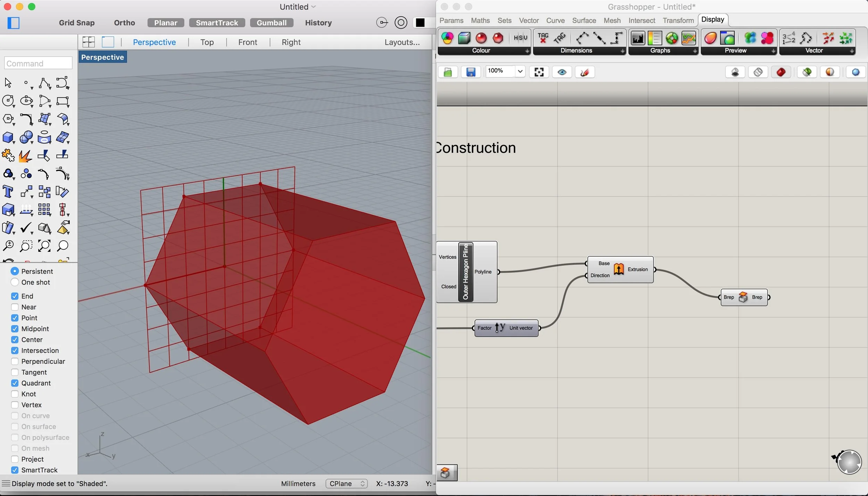Select the Custom Preview component
The height and width of the screenshot is (496, 868).
pyautogui.click(x=710, y=38)
